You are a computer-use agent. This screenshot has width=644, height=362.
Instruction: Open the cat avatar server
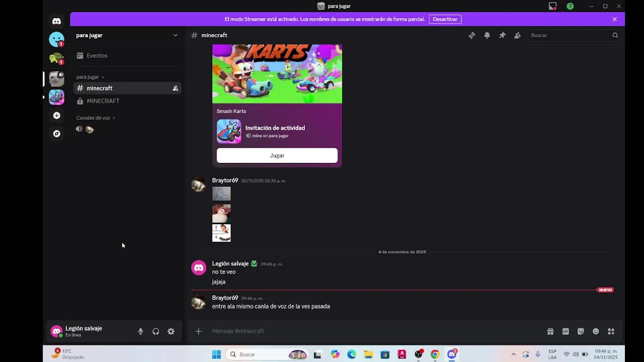click(x=56, y=79)
